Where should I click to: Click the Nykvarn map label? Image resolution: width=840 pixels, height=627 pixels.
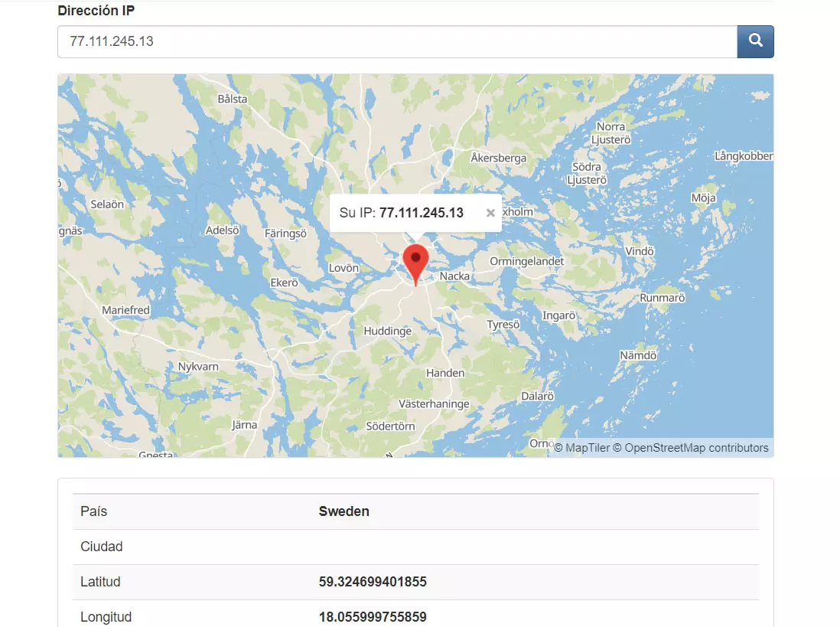pos(198,367)
